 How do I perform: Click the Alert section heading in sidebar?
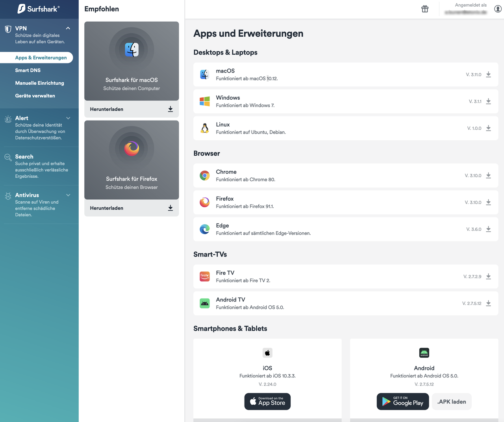[x=22, y=118]
